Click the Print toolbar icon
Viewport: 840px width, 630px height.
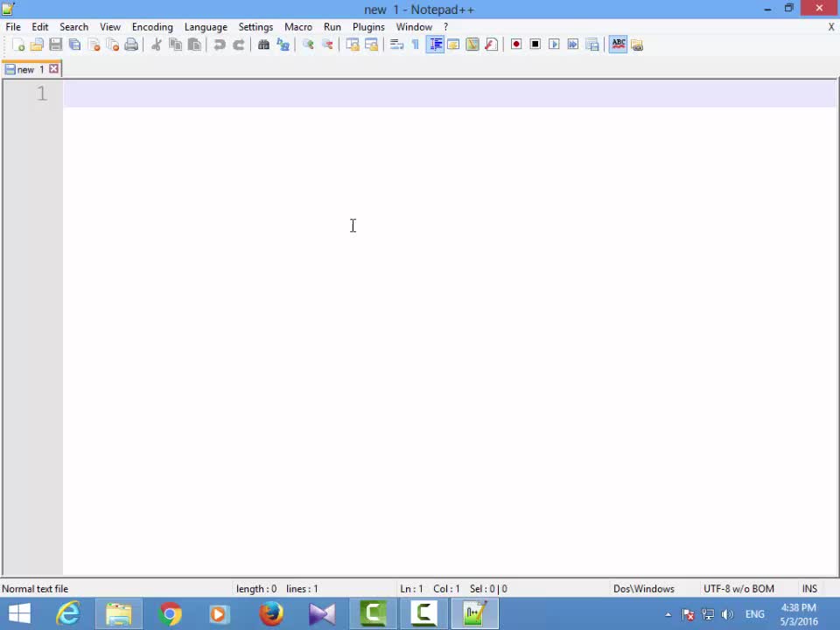[x=131, y=45]
